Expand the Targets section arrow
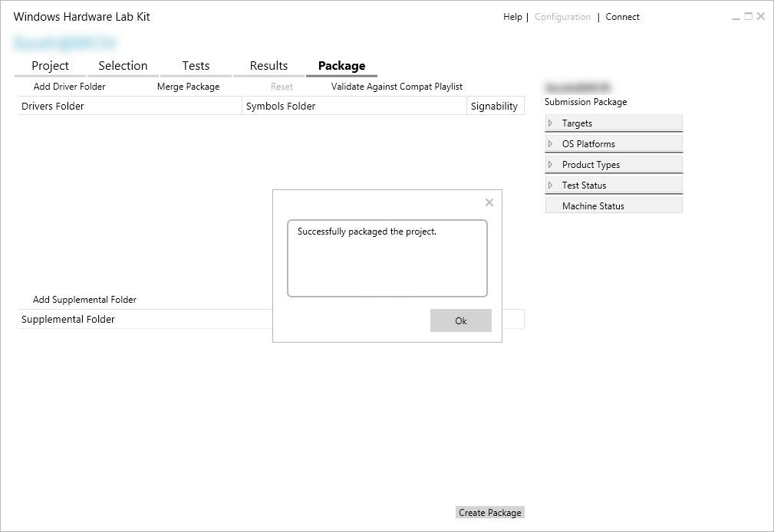Image resolution: width=774 pixels, height=532 pixels. pos(550,123)
